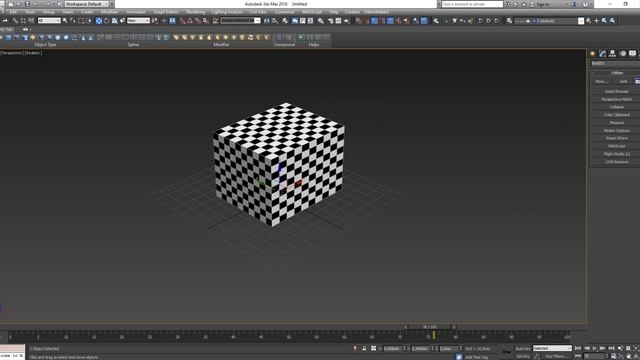Click the Edit Named Selection Sets icon
Image resolution: width=640 pixels, height=360 pixels.
215,20
